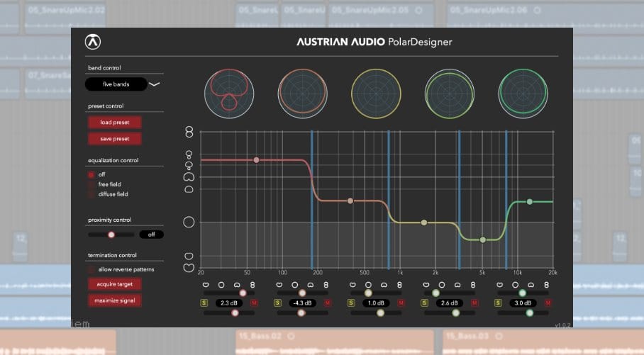Select omni pattern icon for the 2.6 dB band

point(442,284)
